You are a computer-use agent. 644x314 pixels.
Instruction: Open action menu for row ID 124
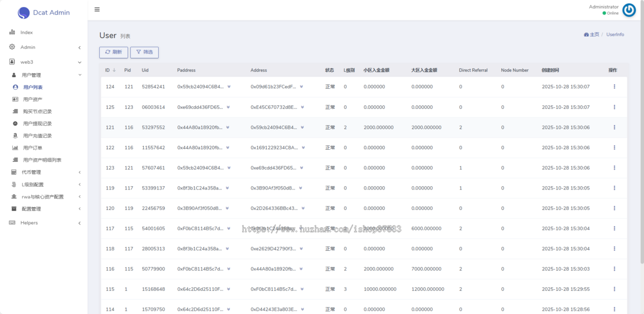pyautogui.click(x=614, y=86)
